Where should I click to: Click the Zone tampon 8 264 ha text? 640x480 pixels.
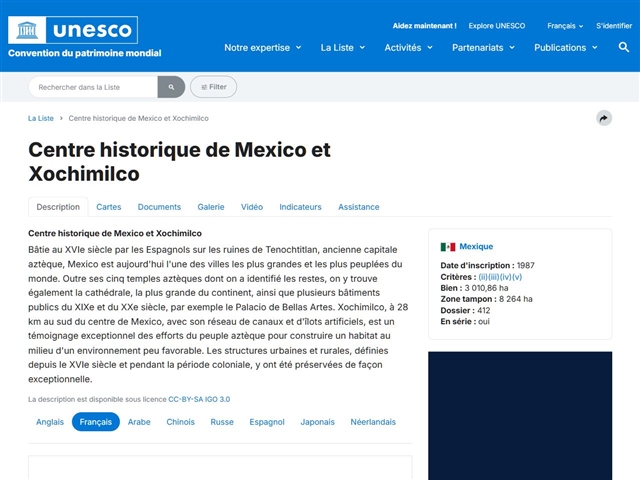[x=487, y=299]
